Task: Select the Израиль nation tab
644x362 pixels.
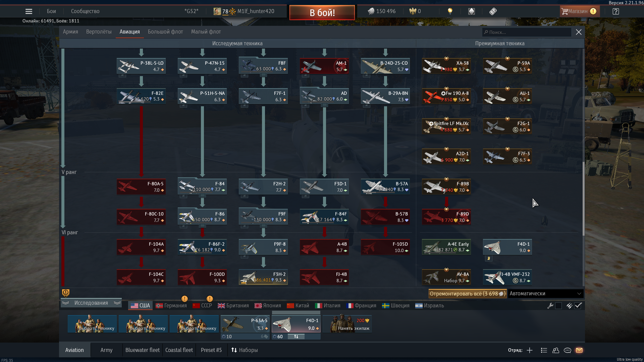Action: pos(430,306)
